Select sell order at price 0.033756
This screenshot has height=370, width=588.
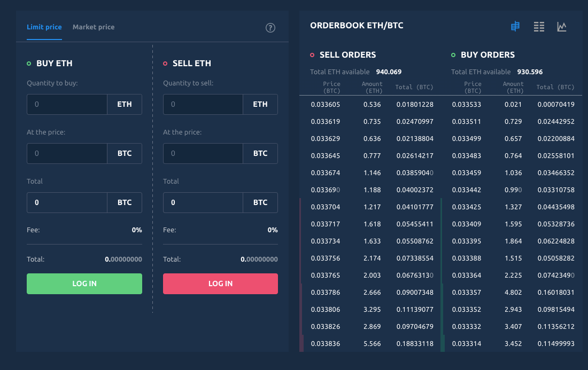click(370, 258)
